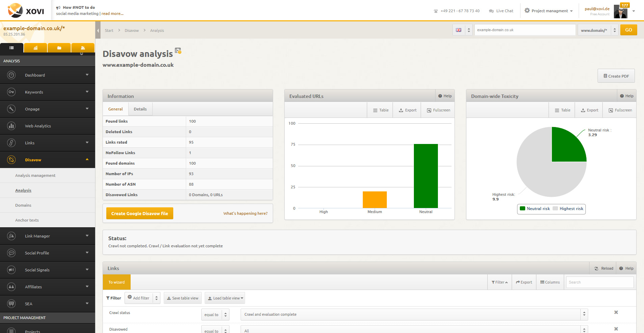Open the Analysis submenu item

click(47, 190)
